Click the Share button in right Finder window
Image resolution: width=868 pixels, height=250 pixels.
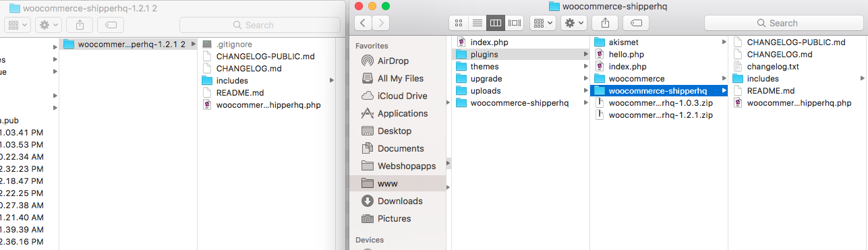(605, 23)
